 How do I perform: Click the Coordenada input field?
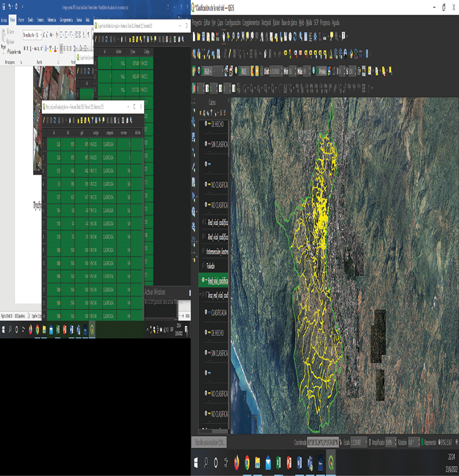click(322, 442)
